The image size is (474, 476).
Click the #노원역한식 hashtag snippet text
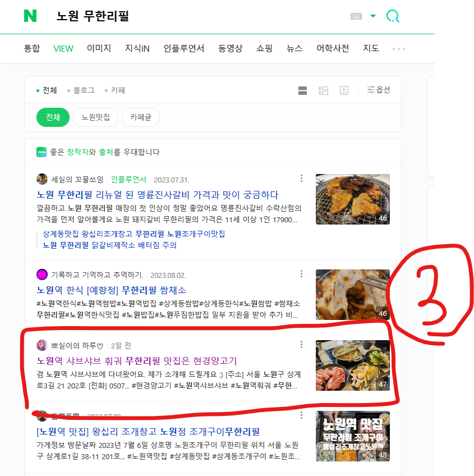(168, 309)
